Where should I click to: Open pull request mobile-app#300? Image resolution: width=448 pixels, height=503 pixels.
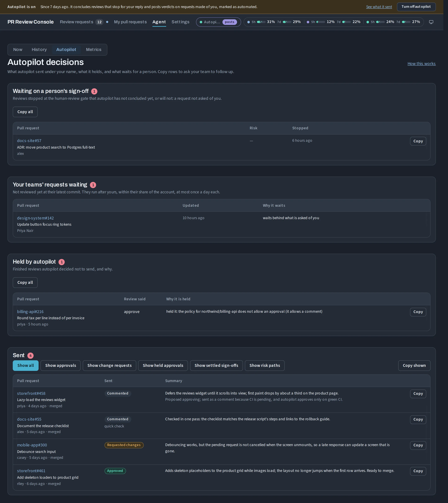(32, 445)
